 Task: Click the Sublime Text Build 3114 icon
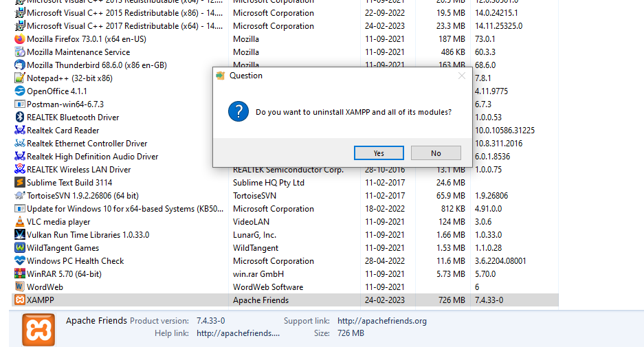[20, 183]
